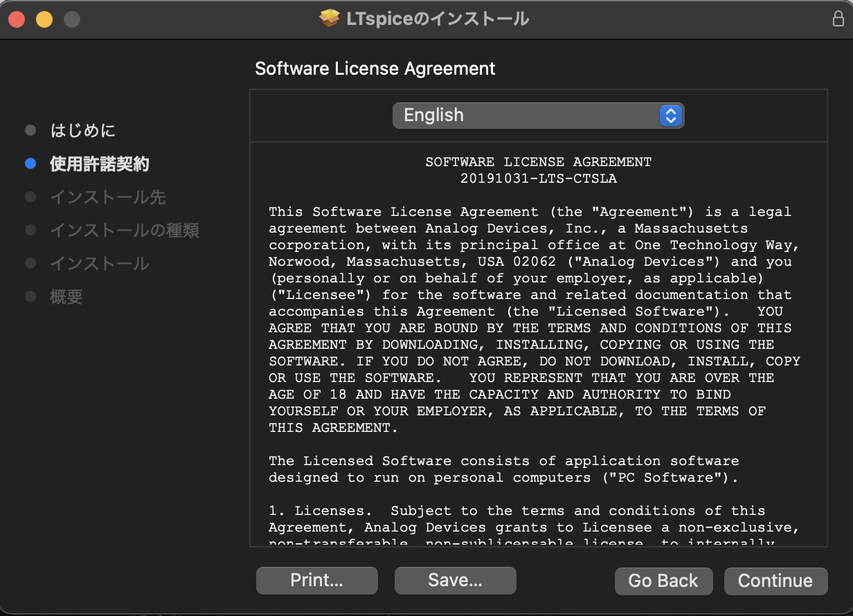This screenshot has width=853, height=616.
Task: Click the LTspice package icon in title
Action: [329, 19]
